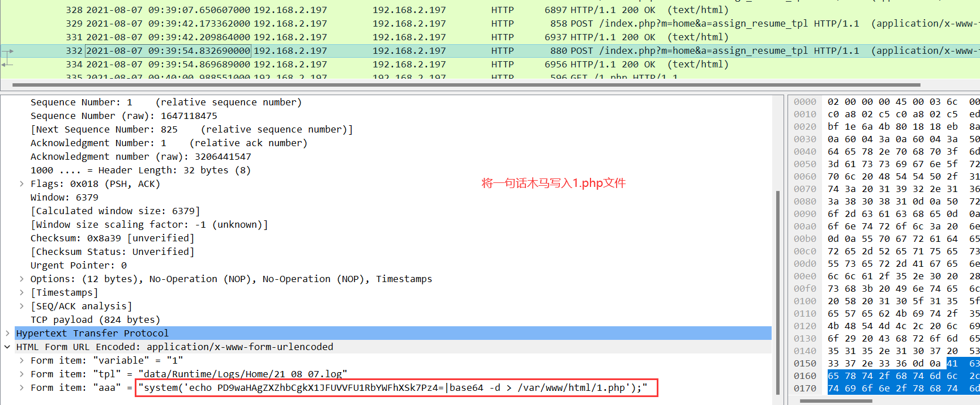Select the TCP payload (824 bytes) line

click(x=95, y=319)
